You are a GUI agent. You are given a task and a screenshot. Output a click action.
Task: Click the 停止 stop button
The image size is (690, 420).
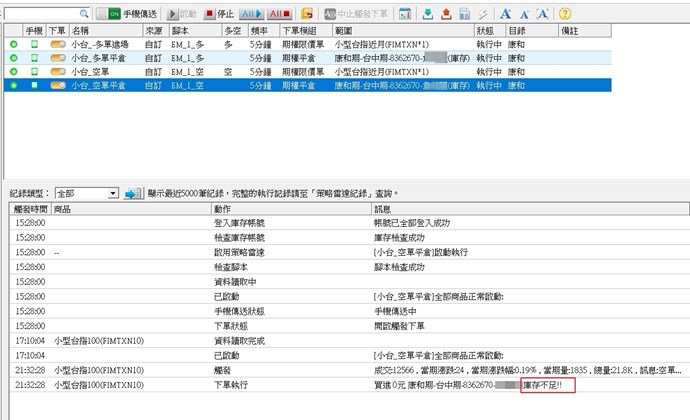221,14
